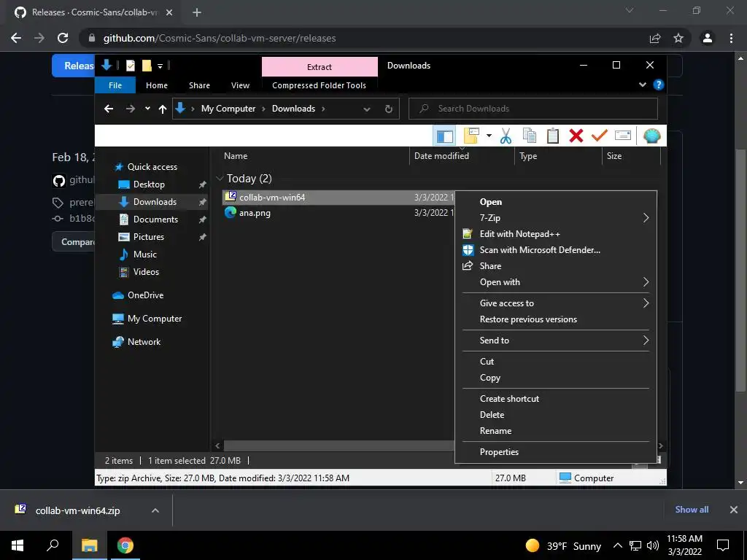
Task: Choose Rename from the context menu
Action: pos(555,431)
